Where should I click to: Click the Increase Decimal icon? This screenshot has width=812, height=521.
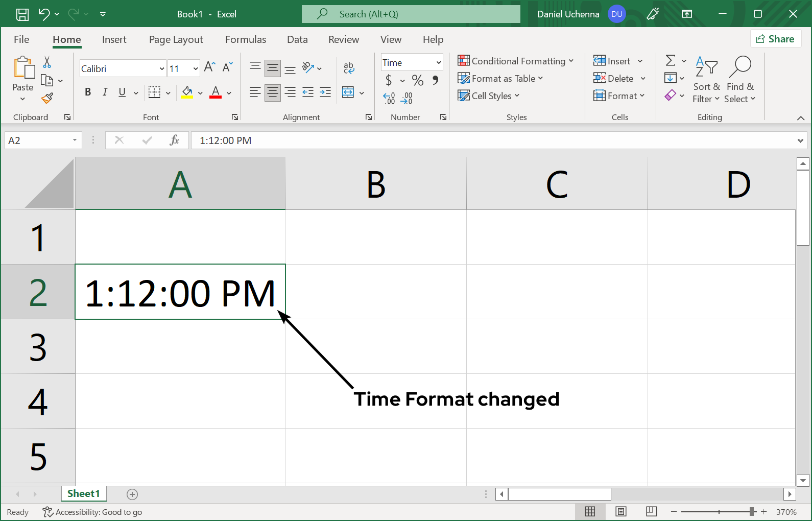(x=389, y=98)
